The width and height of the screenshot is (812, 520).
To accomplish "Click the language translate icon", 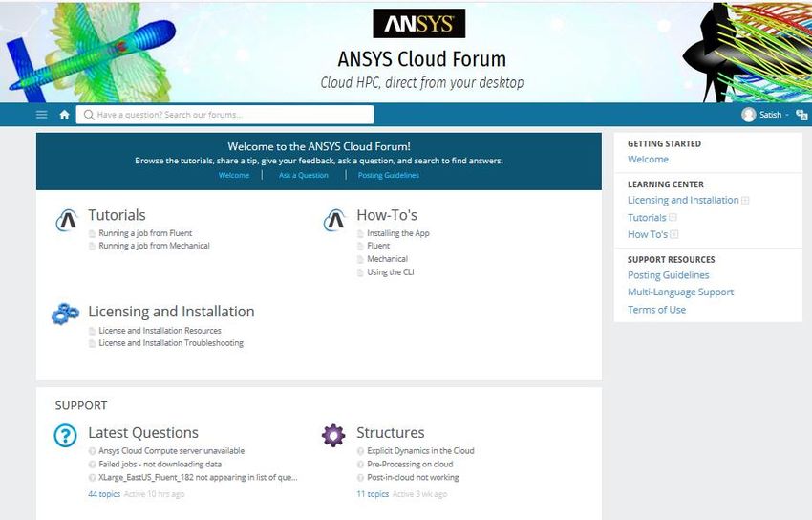I will pyautogui.click(x=801, y=115).
